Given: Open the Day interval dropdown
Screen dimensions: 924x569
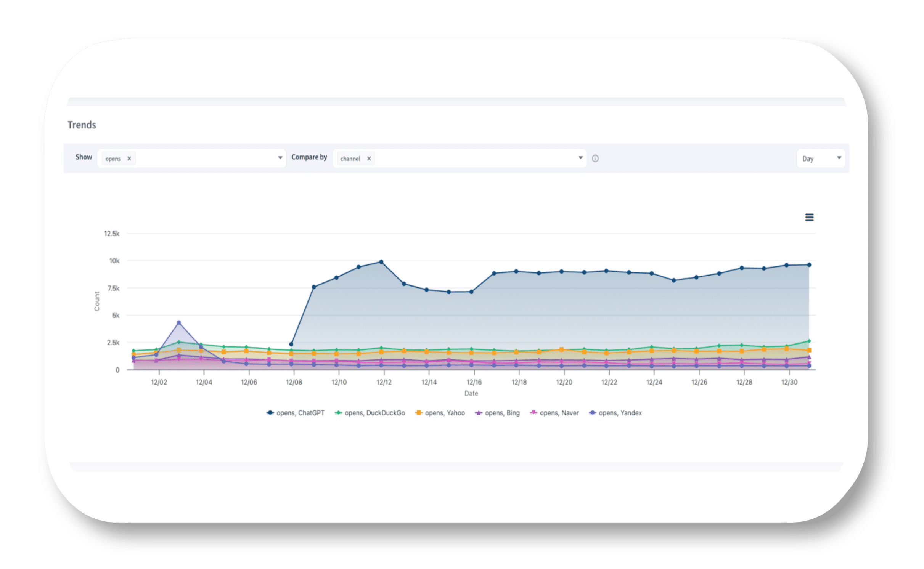Looking at the screenshot, I should [821, 159].
